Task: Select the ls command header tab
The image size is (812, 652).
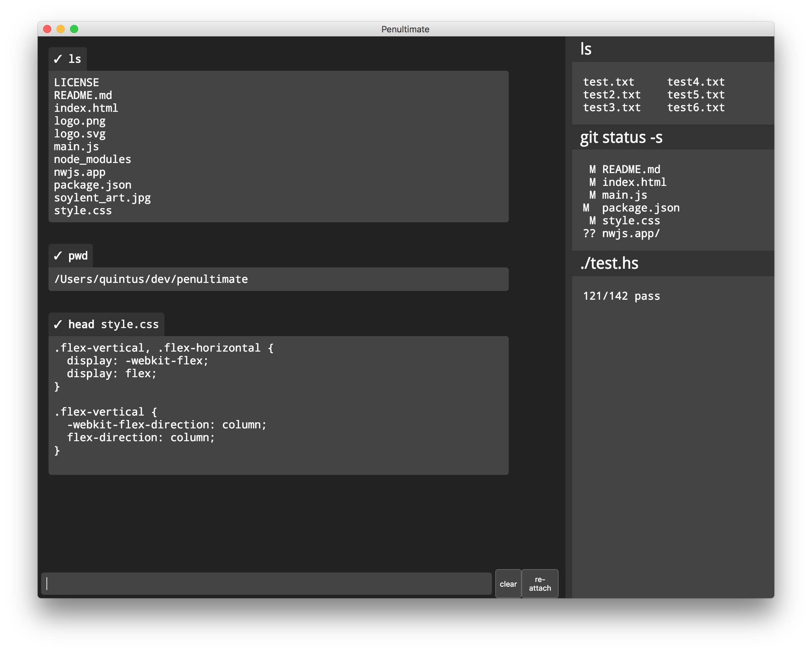Action: [74, 59]
